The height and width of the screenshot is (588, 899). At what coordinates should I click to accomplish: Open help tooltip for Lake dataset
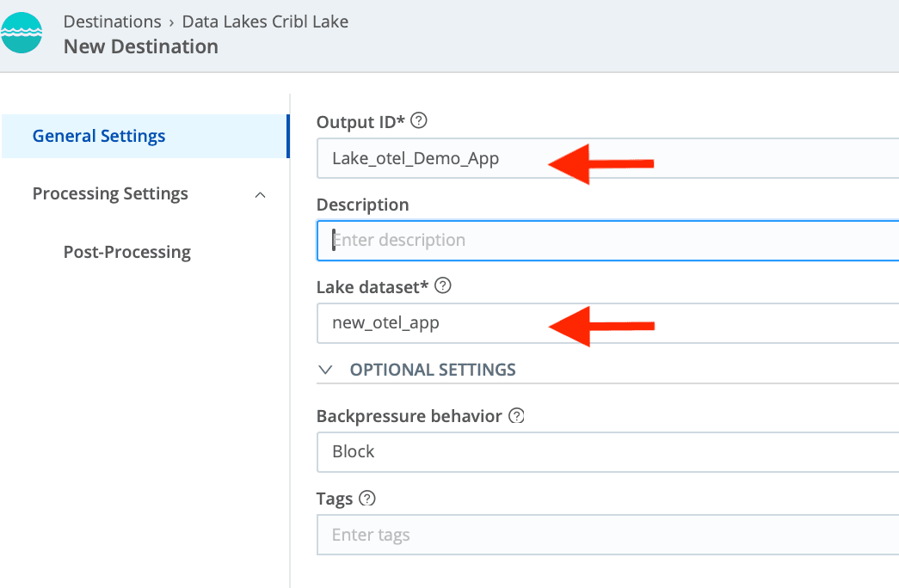[443, 285]
